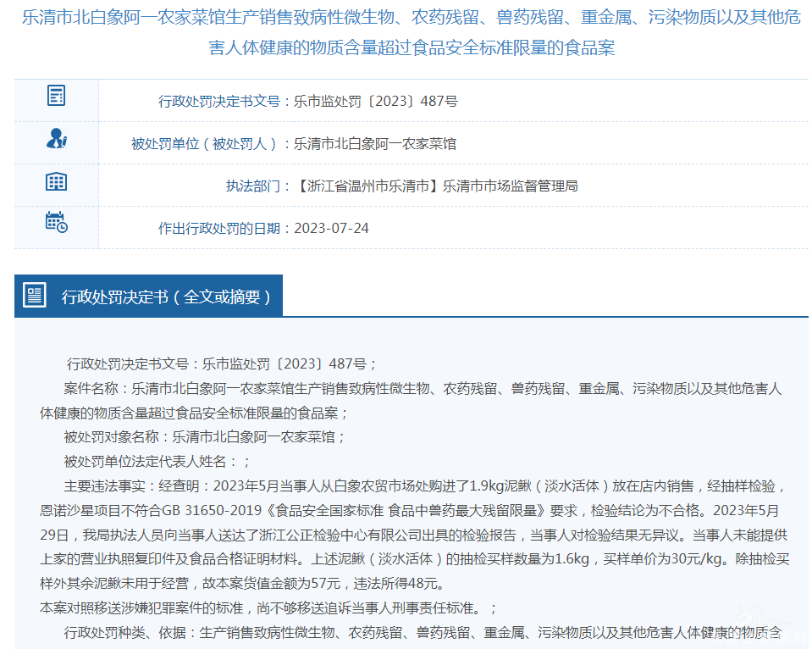Click the label 作出行政处罚的日期：
812x649 pixels.
[x=226, y=229]
